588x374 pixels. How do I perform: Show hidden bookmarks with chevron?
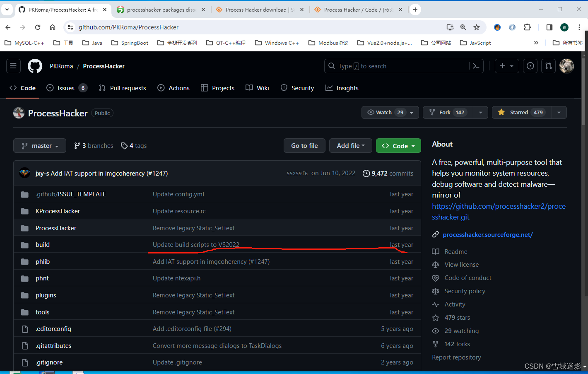[x=536, y=43]
